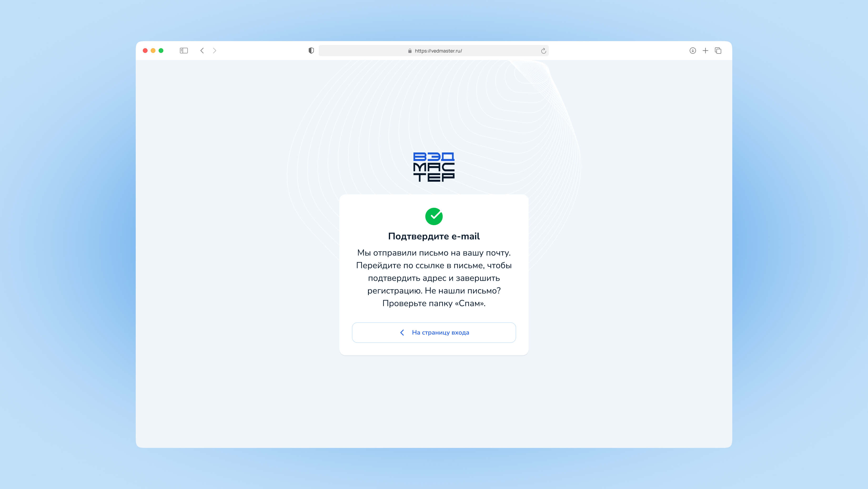Viewport: 868px width, 489px height.
Task: Minimize the window with the yellow button
Action: coord(153,51)
